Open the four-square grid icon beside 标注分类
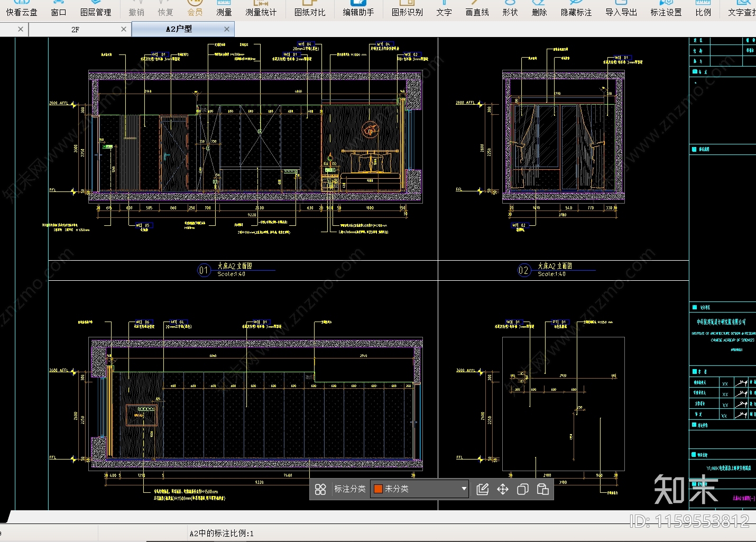This screenshot has width=756, height=542. tap(320, 489)
